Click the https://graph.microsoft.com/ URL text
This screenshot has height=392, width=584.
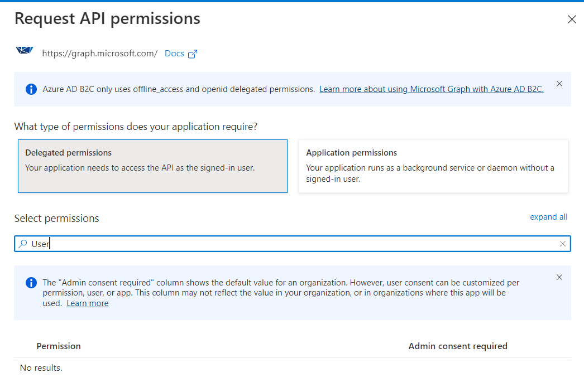click(x=100, y=54)
